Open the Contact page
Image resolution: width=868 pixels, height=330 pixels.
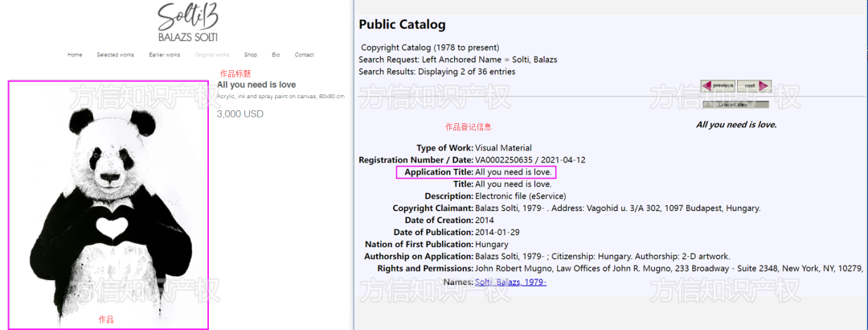[304, 55]
